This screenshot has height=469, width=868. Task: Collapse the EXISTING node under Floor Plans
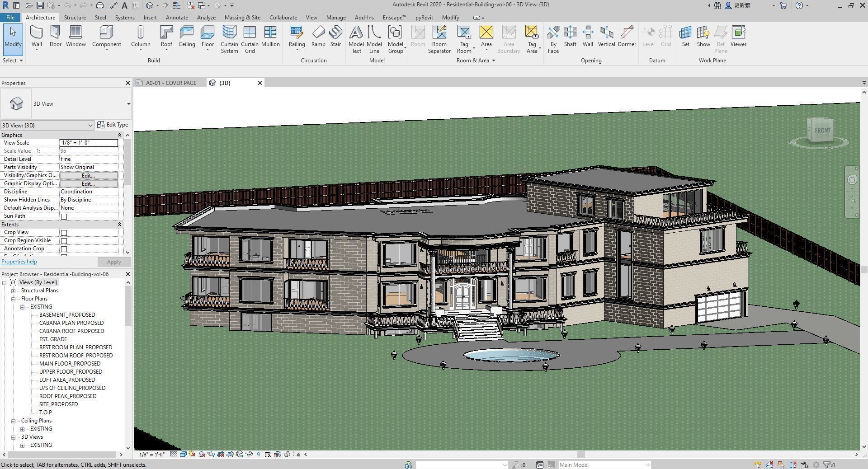point(23,307)
